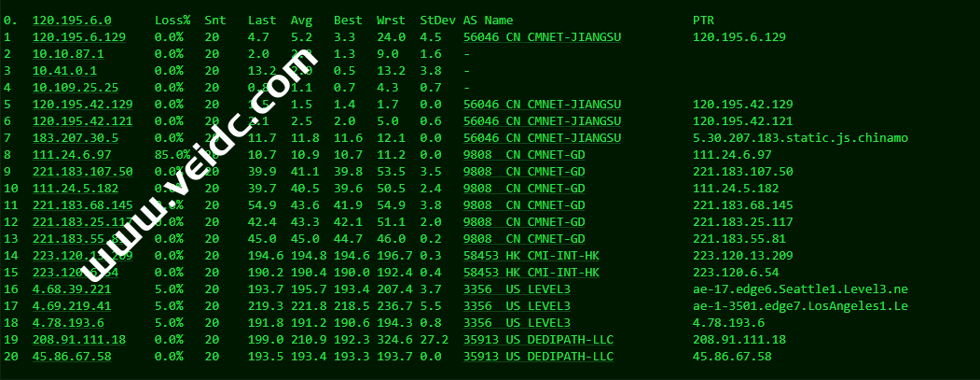Open hop 1 IP link 120.195.6.129
This screenshot has width=980, height=380.
78,37
